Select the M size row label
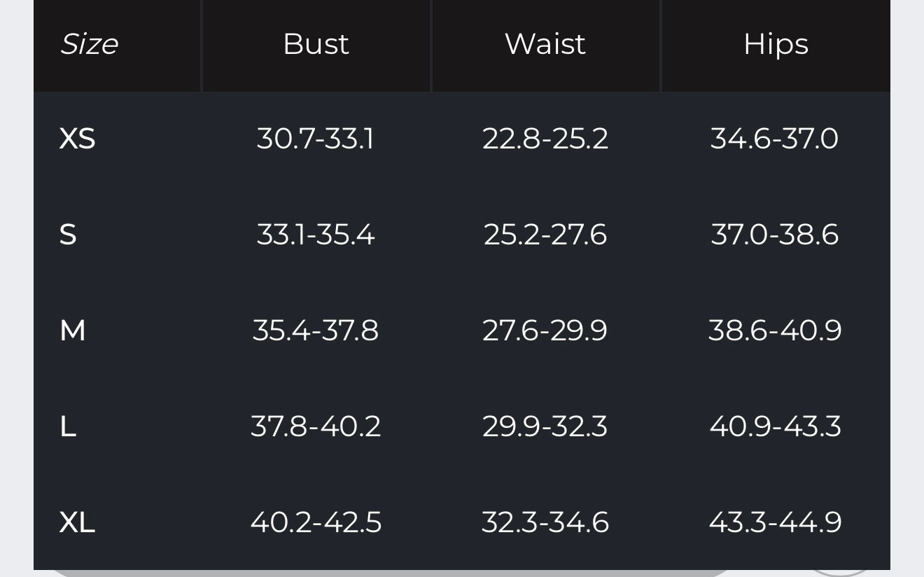 click(73, 331)
